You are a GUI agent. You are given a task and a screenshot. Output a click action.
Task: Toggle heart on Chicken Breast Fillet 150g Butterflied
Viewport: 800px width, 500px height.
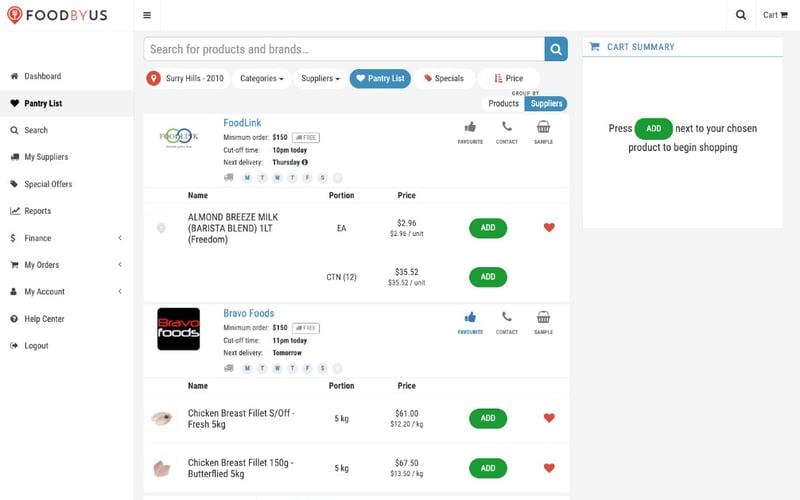pyautogui.click(x=549, y=468)
